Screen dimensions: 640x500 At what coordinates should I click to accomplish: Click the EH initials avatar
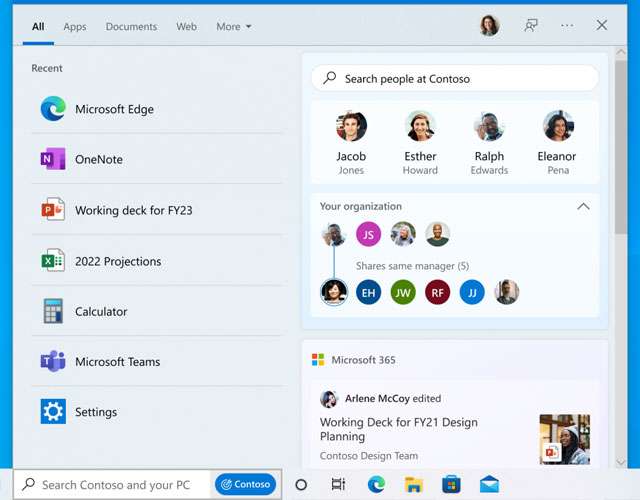tap(368, 292)
